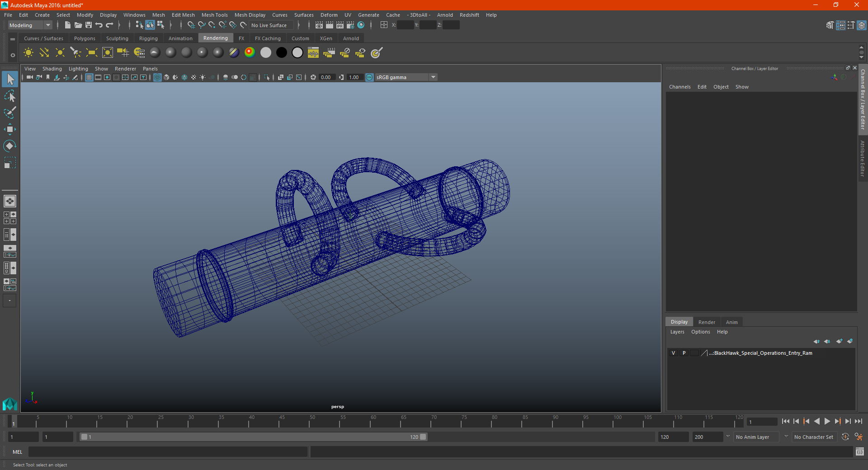The width and height of the screenshot is (868, 470).
Task: Go to start of playback range
Action: (786, 421)
